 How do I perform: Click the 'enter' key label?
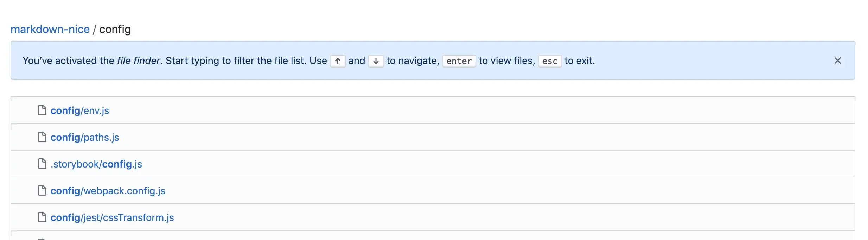459,61
